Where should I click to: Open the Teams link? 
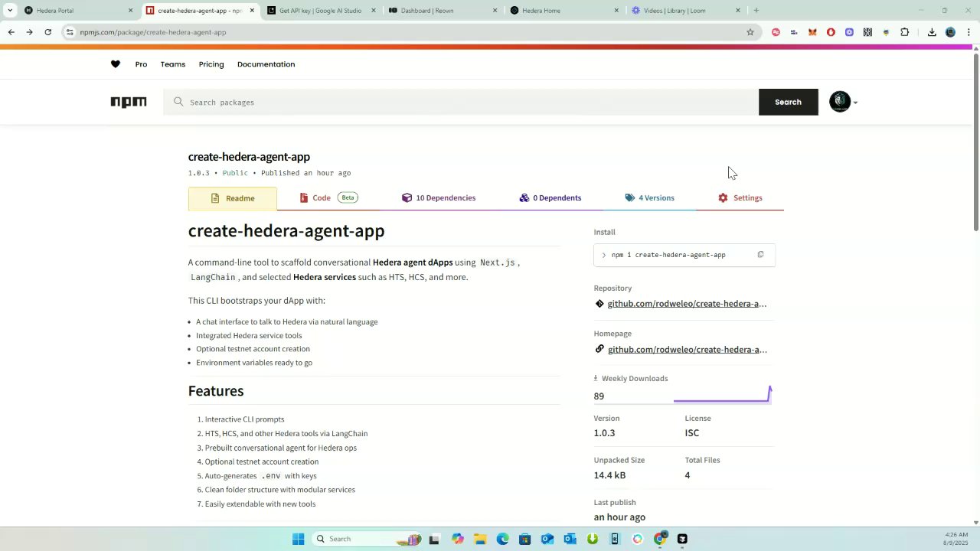[x=173, y=64]
